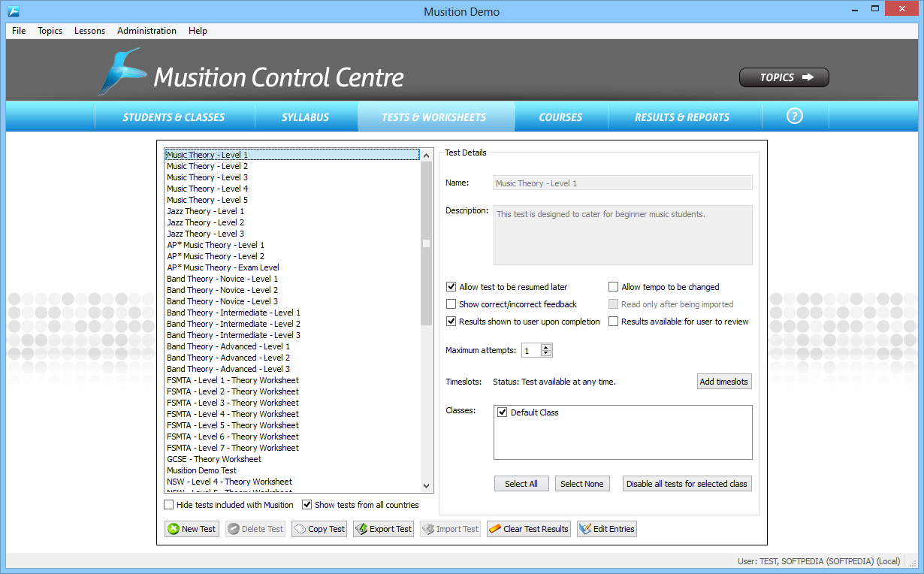The image size is (924, 574).
Task: Switch to Courses tab
Action: tap(560, 117)
